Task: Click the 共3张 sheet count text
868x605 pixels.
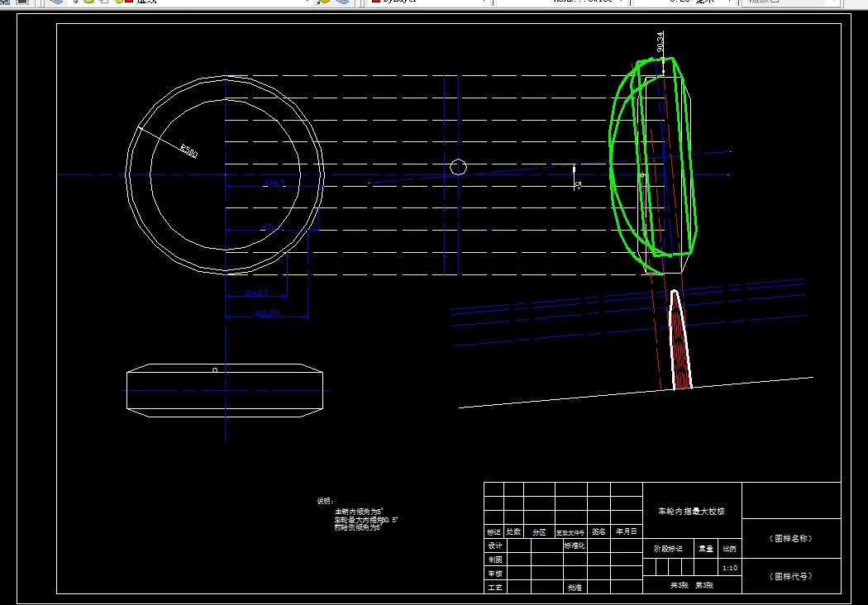Action: [x=680, y=585]
